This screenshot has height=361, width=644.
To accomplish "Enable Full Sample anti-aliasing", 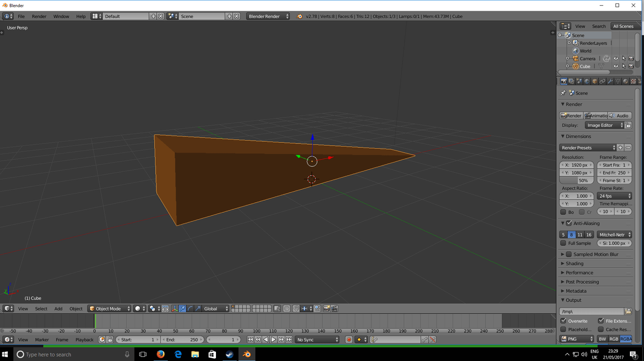I will coord(563,243).
